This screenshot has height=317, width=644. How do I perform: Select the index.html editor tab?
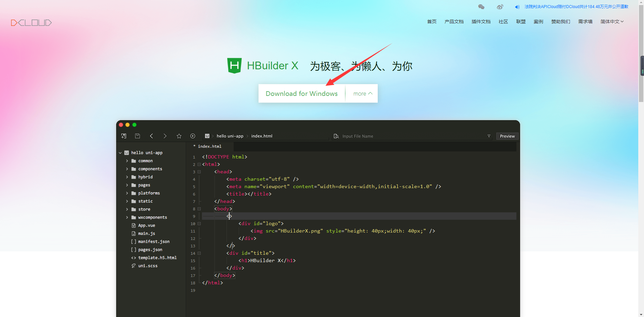(210, 146)
